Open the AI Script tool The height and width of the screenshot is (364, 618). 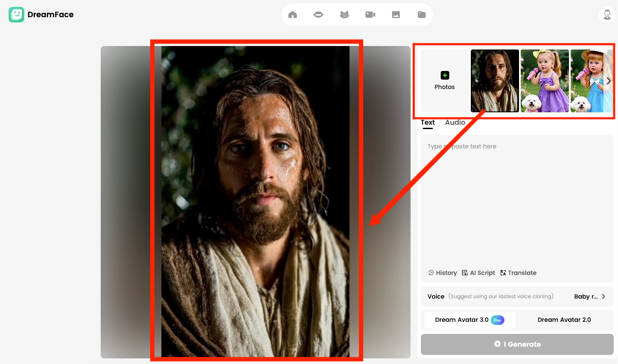coord(478,273)
